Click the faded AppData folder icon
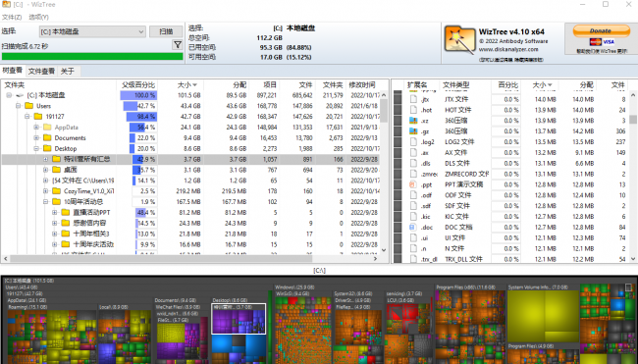638x364 pixels. (47, 128)
